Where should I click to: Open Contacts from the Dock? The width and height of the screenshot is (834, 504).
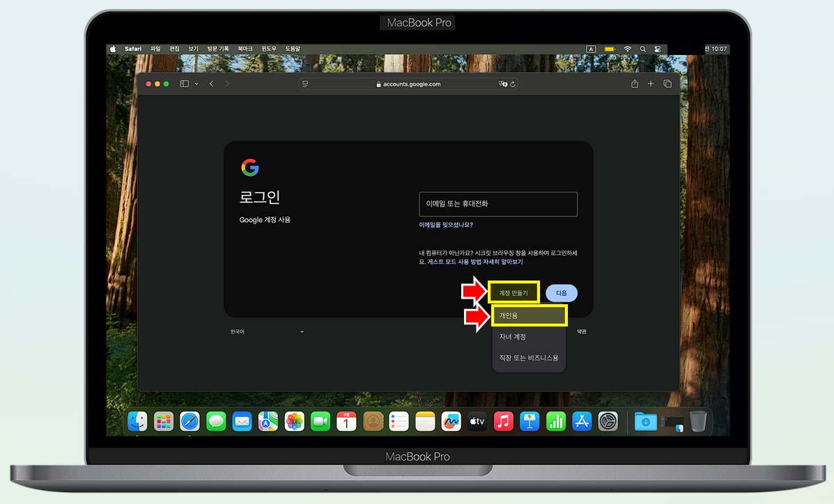pyautogui.click(x=373, y=422)
